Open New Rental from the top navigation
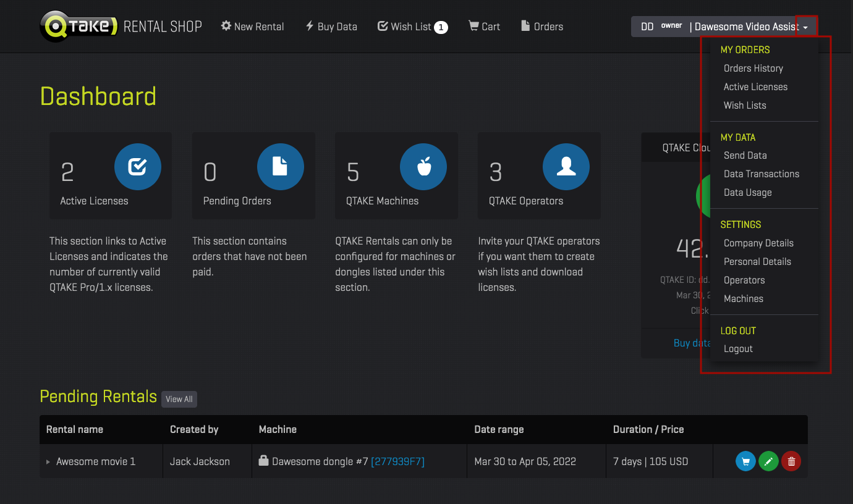This screenshot has width=853, height=504. (x=252, y=27)
